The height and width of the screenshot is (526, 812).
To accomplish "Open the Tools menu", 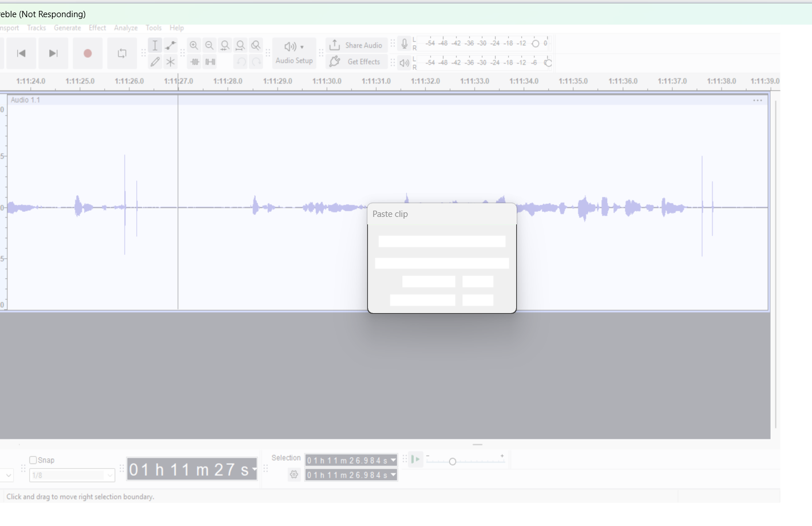I will coord(154,27).
